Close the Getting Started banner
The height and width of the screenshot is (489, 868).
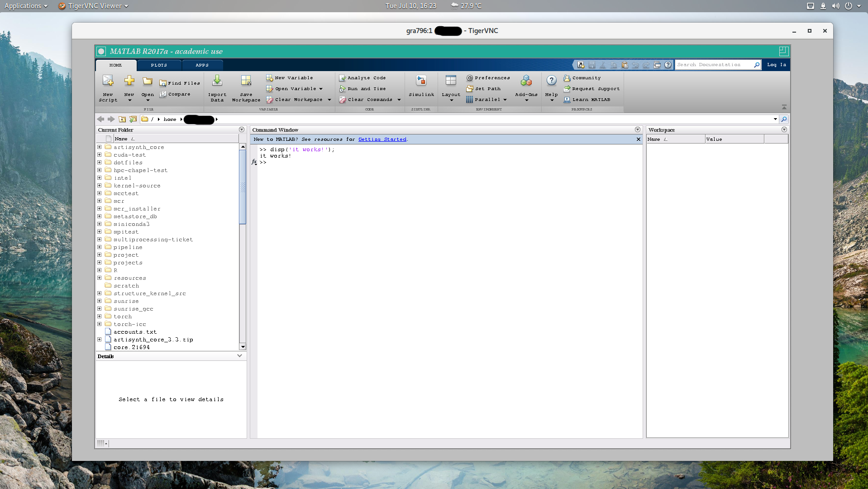coord(639,139)
